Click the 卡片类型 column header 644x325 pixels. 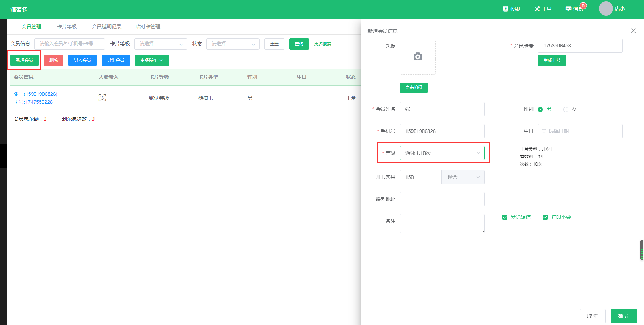(x=208, y=77)
